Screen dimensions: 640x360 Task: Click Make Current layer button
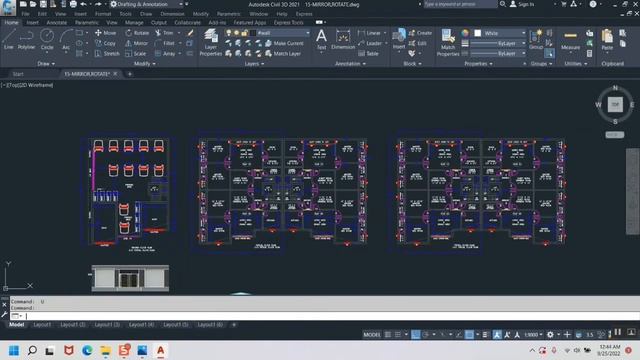click(x=284, y=43)
